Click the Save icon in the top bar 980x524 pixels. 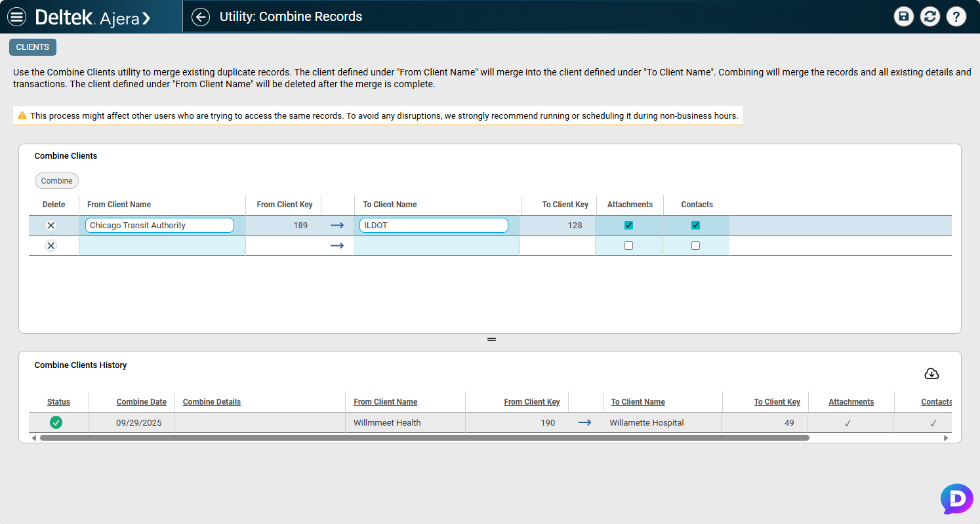(904, 16)
